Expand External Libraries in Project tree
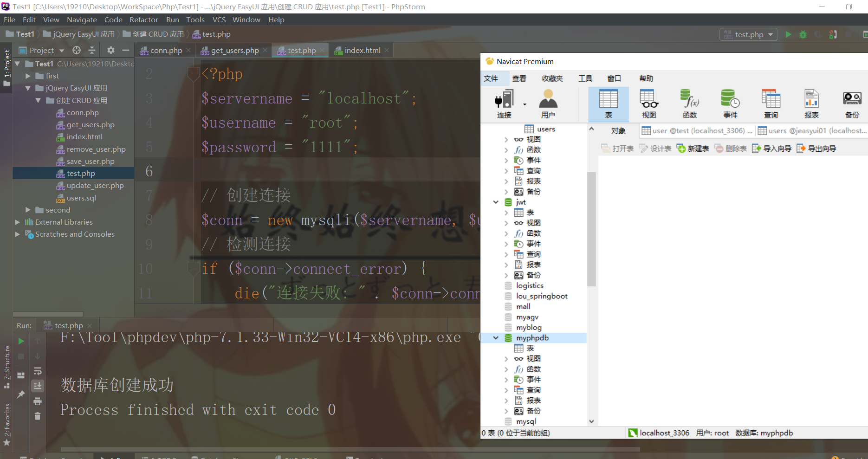The image size is (868, 459). [x=18, y=222]
